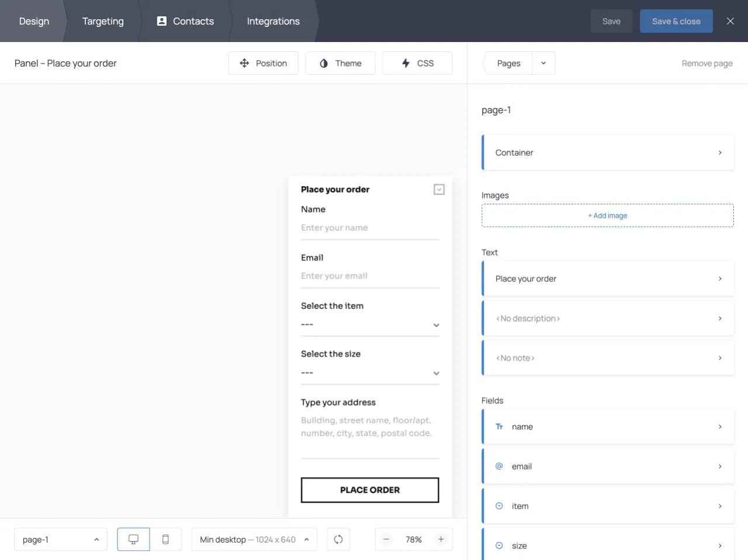Image resolution: width=748 pixels, height=560 pixels.
Task: Switch to the Targeting tab
Action: pos(103,21)
